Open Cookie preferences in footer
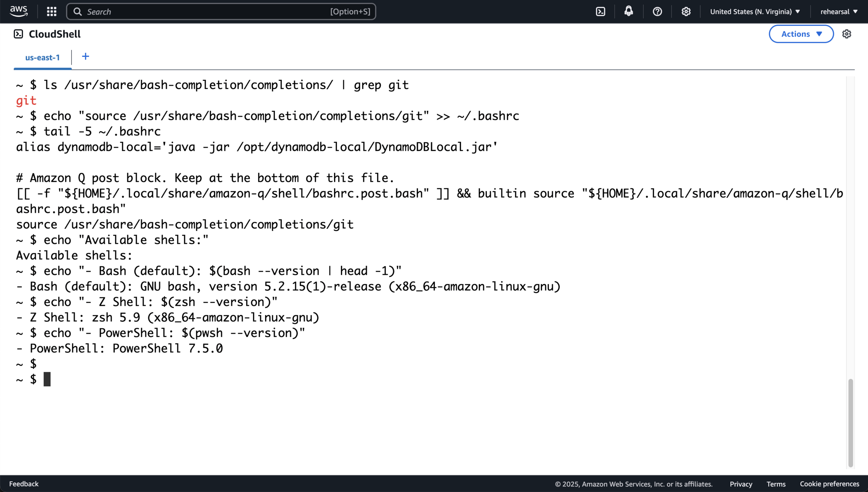 point(829,484)
